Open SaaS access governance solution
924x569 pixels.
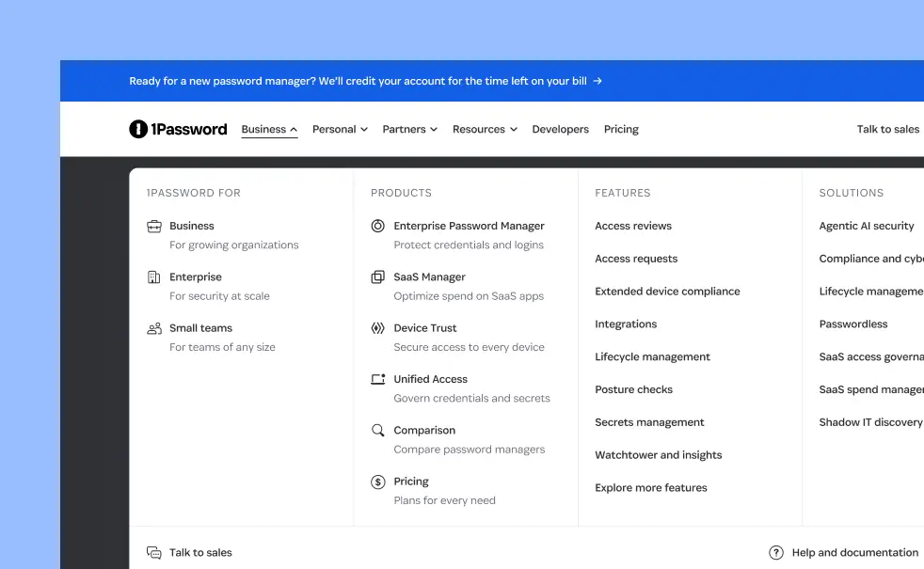[871, 357]
